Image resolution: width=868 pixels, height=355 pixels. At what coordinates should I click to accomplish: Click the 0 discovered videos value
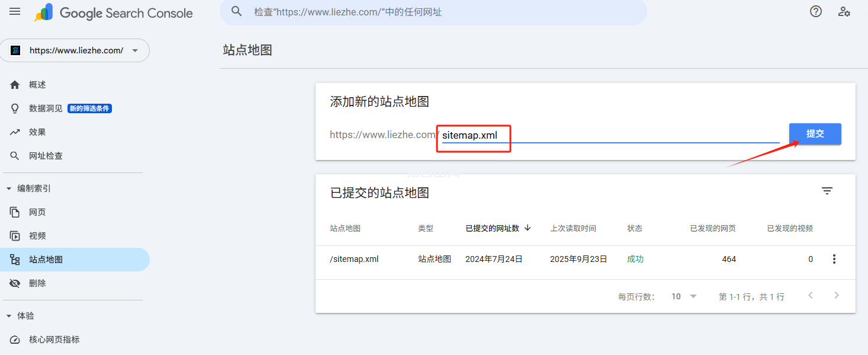point(811,259)
